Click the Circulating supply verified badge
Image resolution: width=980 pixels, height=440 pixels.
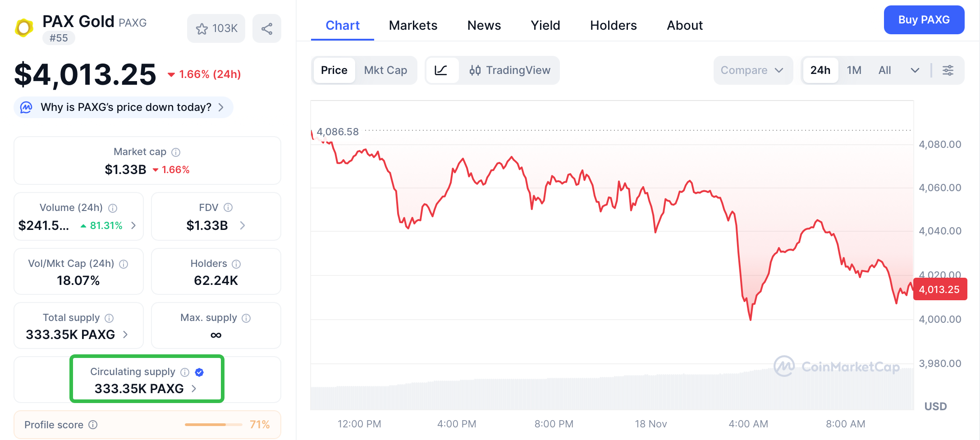point(199,372)
